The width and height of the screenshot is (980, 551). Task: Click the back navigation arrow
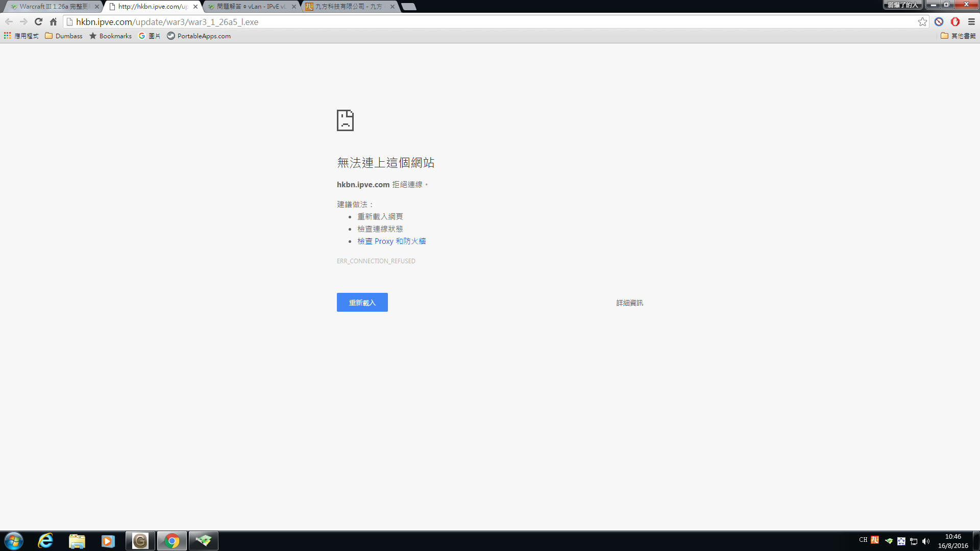pyautogui.click(x=9, y=22)
